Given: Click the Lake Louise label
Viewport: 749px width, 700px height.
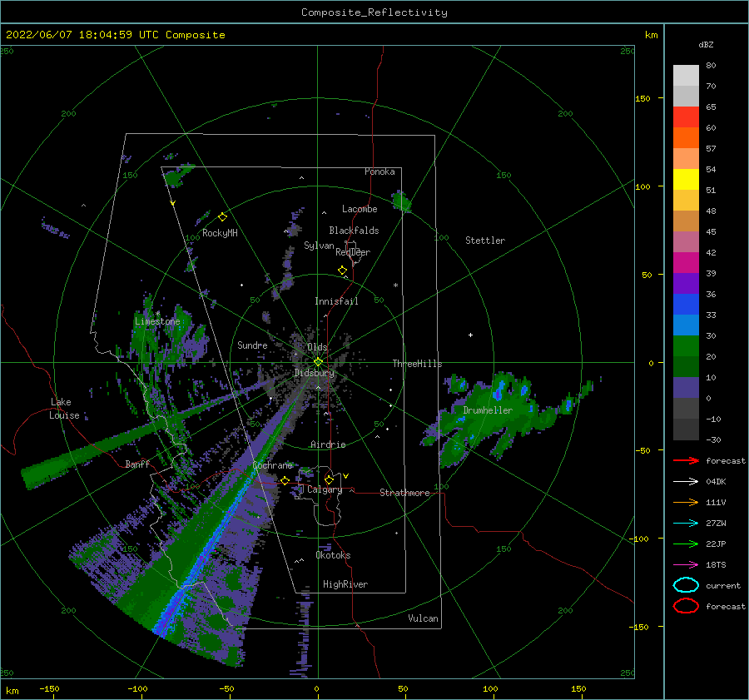Looking at the screenshot, I should pyautogui.click(x=64, y=409).
